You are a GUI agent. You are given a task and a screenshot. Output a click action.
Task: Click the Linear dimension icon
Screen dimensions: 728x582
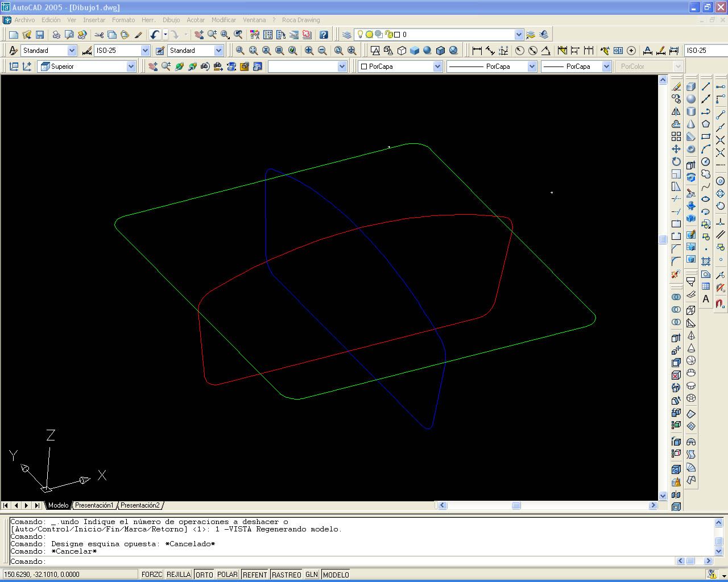(x=477, y=51)
